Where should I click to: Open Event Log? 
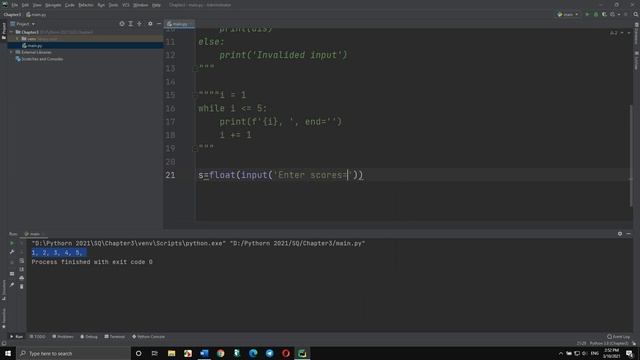click(619, 337)
